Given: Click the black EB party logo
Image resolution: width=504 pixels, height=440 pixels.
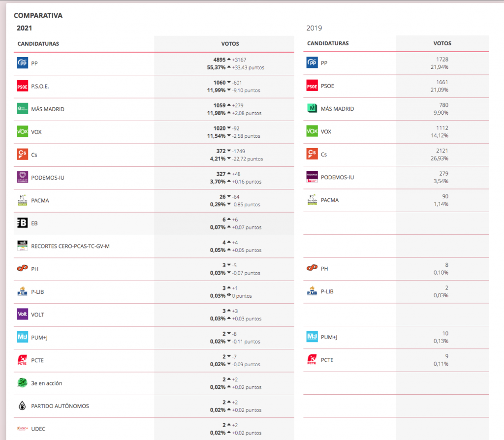Looking at the screenshot, I should (x=23, y=223).
